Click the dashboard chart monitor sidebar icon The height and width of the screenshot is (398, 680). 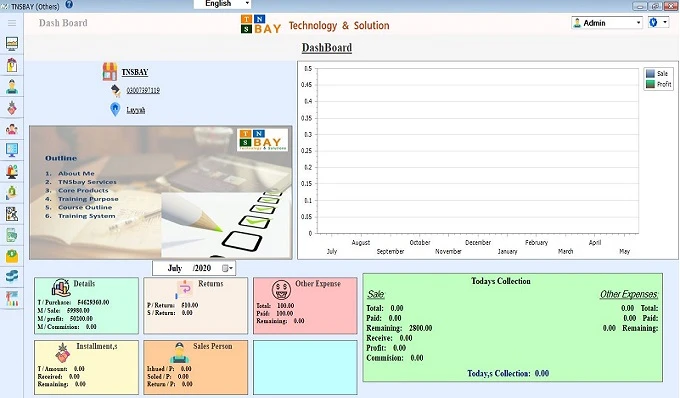[x=12, y=43]
